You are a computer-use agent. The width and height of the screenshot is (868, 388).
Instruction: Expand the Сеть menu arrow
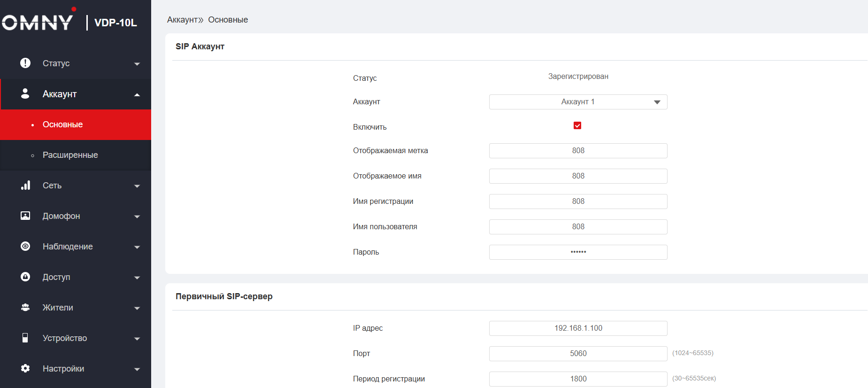[x=137, y=186]
